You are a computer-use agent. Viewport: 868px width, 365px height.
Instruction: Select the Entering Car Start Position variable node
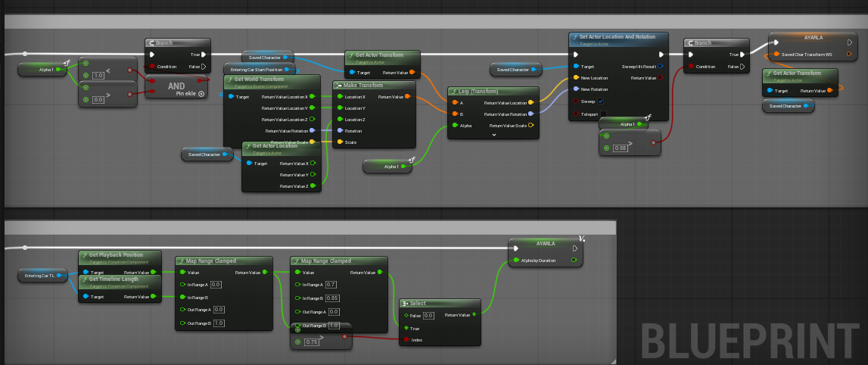[x=260, y=70]
